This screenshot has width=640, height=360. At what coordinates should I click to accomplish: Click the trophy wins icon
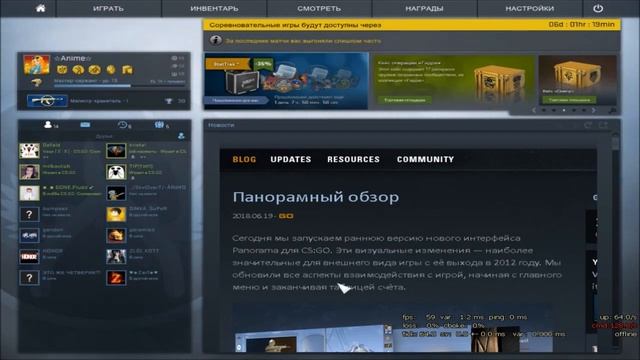coord(169,101)
